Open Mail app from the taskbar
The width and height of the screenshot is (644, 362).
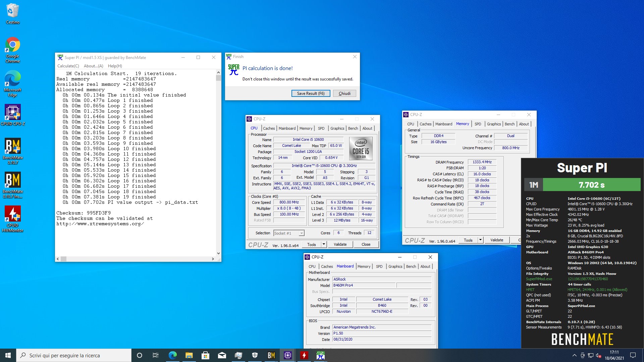pyautogui.click(x=222, y=355)
